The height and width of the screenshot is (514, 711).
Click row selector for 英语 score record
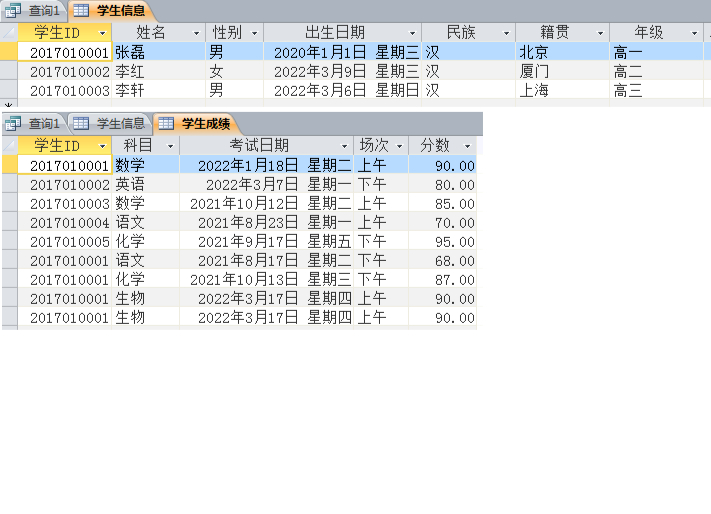[x=10, y=184]
